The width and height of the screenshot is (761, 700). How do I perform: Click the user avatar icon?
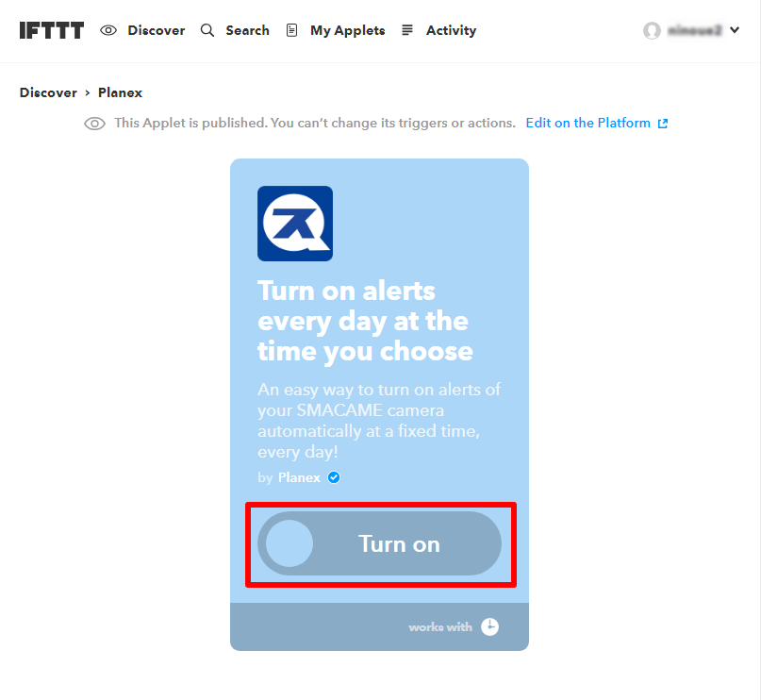(652, 30)
